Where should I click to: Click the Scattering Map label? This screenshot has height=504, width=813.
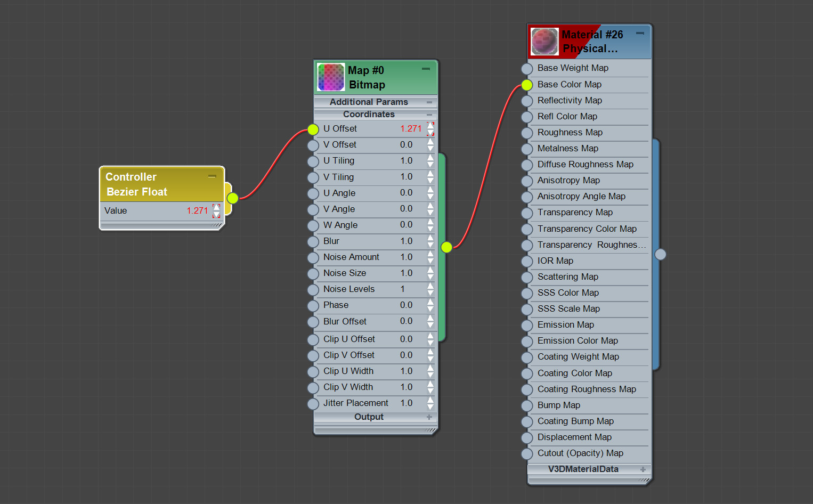567,277
